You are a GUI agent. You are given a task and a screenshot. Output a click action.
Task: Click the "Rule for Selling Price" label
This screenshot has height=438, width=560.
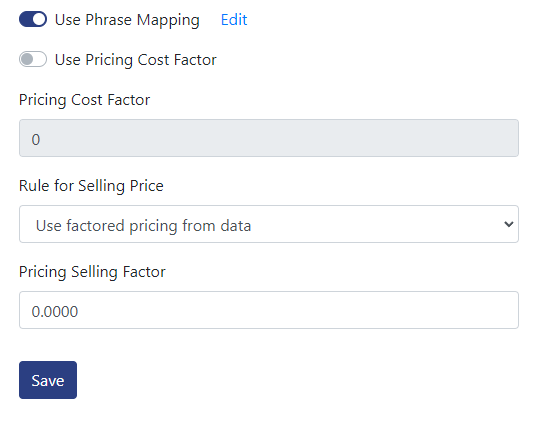pos(91,186)
